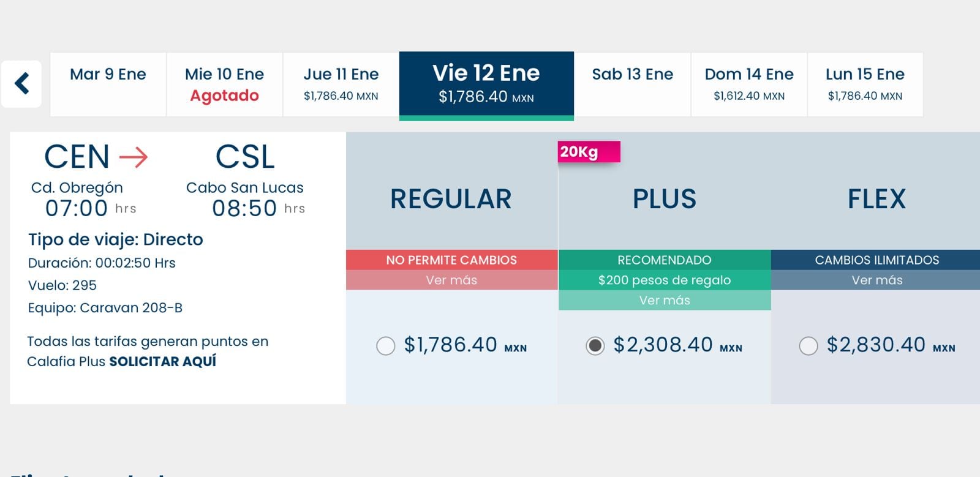Select the Regular fare radio button
This screenshot has width=980, height=477.
point(386,346)
